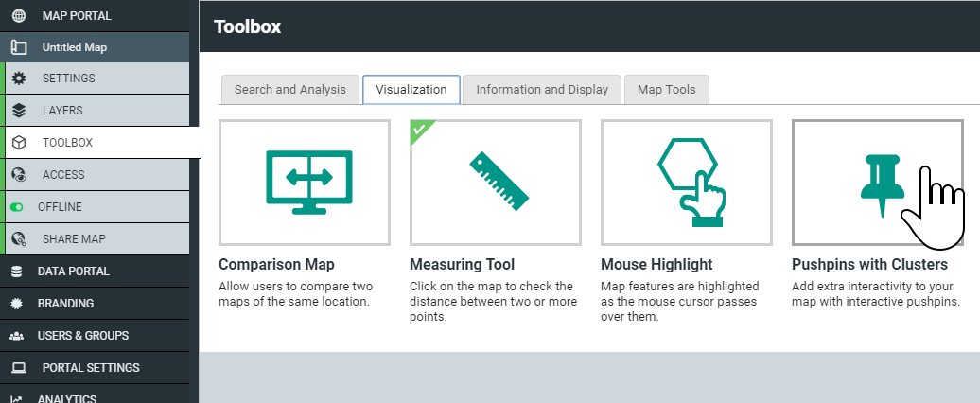Viewport: 980px width, 403px height.
Task: Click the Share Map globe icon
Action: pyautogui.click(x=19, y=238)
